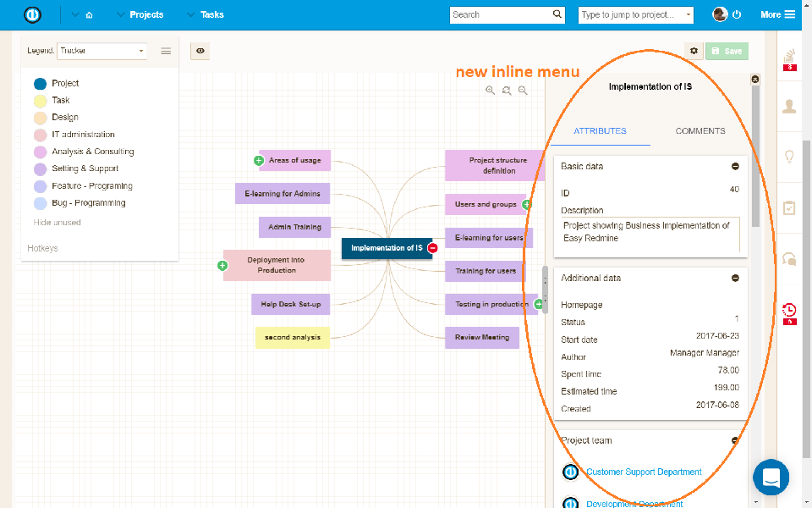Expand the Areas of usage node

(259, 160)
